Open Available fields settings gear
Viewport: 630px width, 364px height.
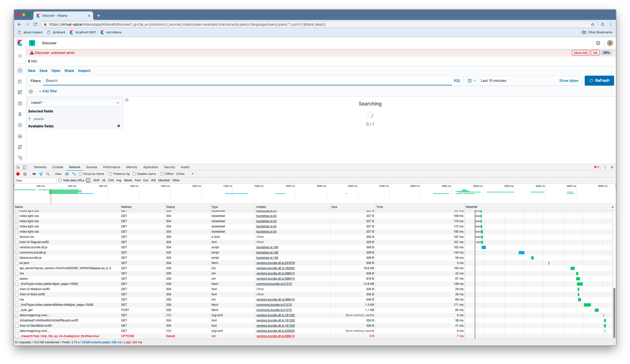119,126
